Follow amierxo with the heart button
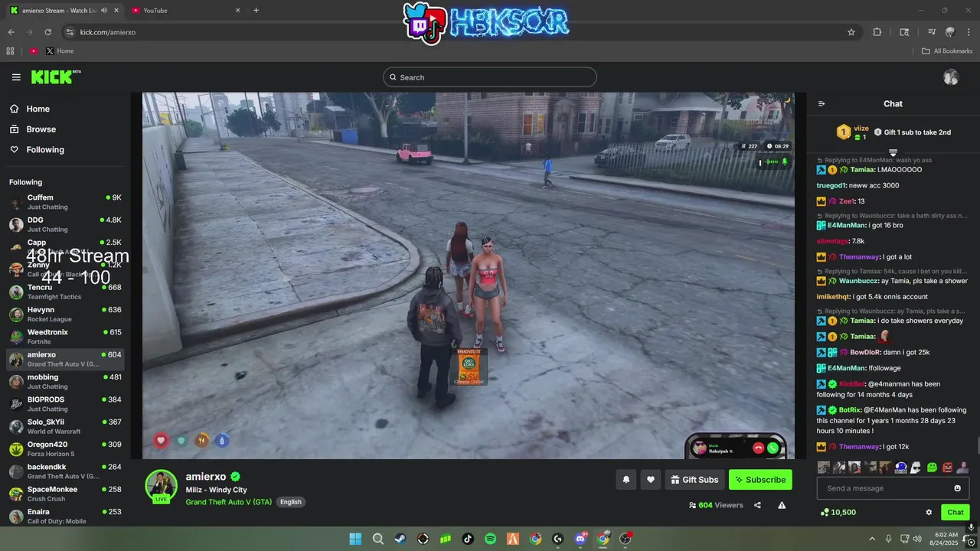 [x=651, y=480]
